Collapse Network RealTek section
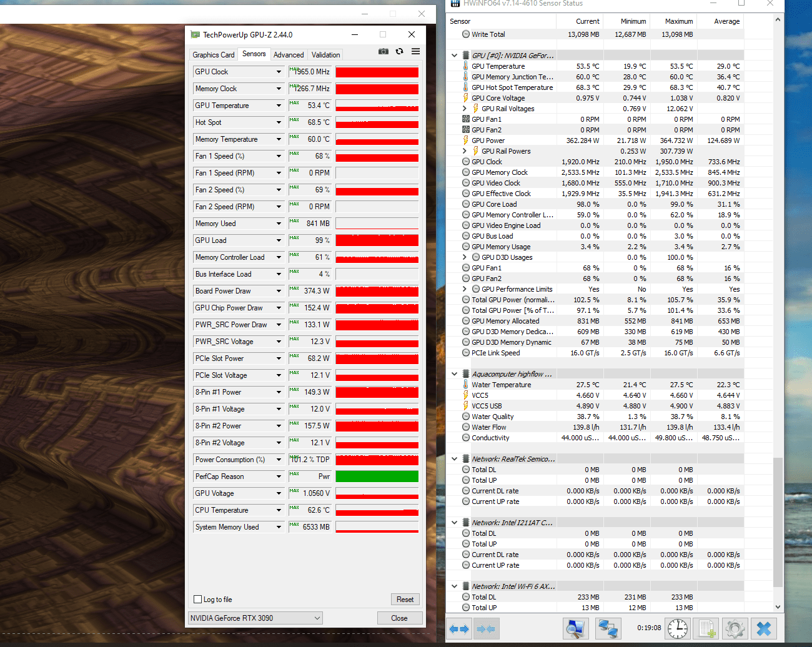The width and height of the screenshot is (812, 647). click(x=455, y=459)
